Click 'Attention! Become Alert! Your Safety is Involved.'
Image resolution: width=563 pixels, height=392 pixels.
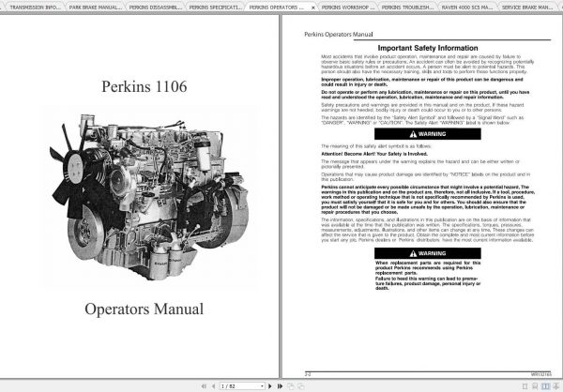point(374,154)
